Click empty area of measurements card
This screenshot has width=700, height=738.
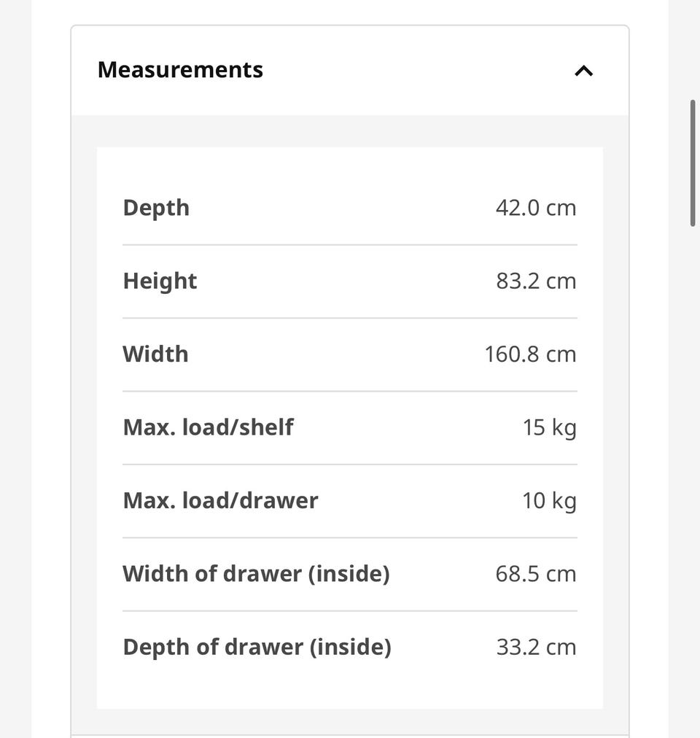[350, 692]
